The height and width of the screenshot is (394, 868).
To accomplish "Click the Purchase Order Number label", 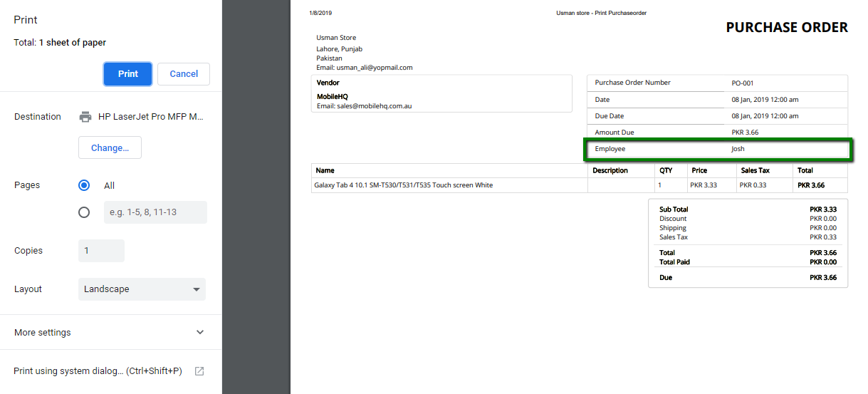I will (633, 83).
